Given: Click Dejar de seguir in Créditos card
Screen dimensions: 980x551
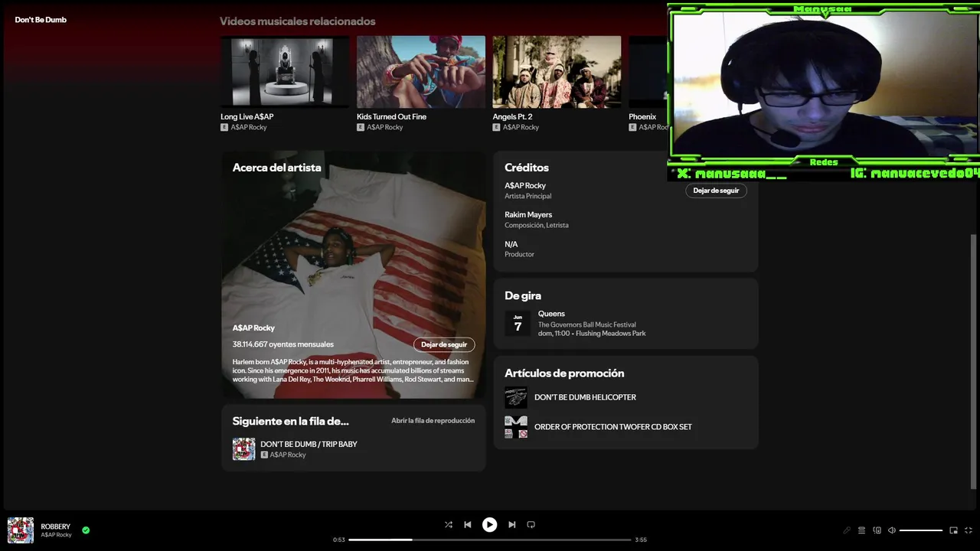Looking at the screenshot, I should tap(716, 191).
